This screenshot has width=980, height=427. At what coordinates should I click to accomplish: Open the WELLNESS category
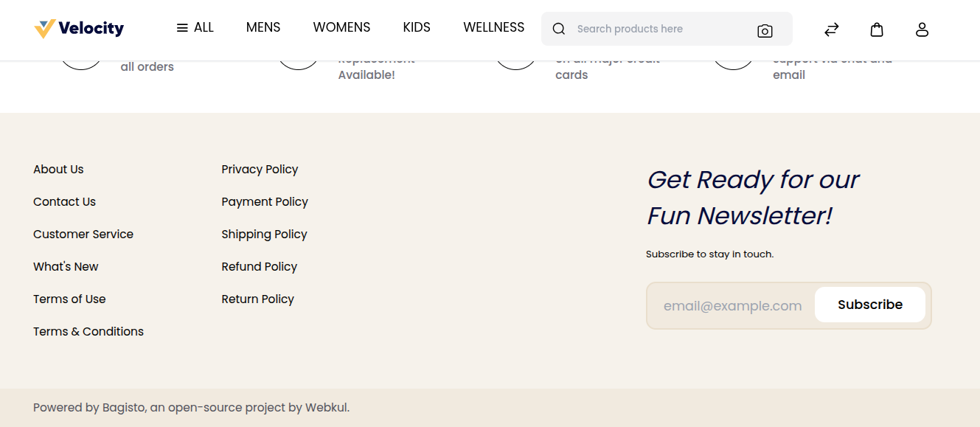493,28
